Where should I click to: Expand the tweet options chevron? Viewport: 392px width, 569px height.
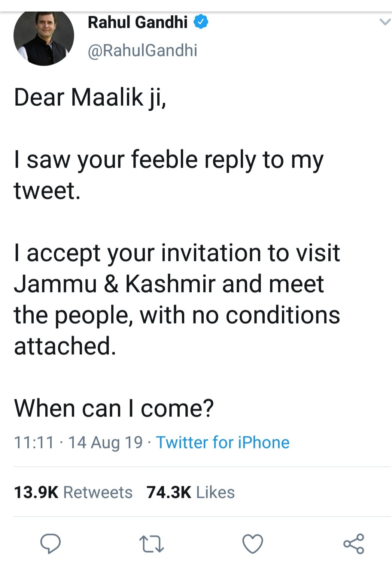tap(385, 22)
